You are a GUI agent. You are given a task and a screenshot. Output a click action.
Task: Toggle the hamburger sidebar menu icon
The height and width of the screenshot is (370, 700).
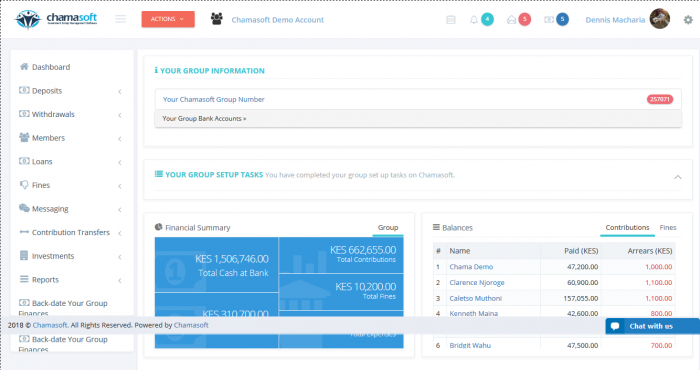point(121,19)
